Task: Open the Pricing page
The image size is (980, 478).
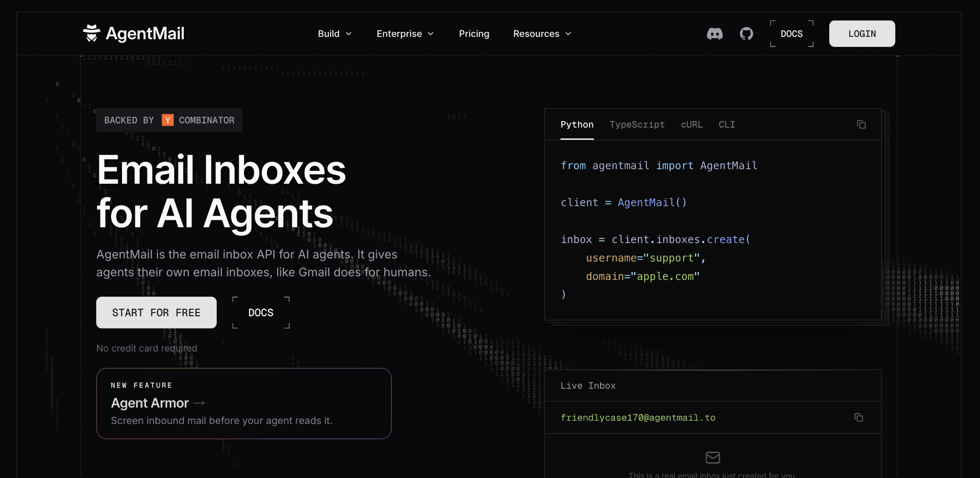Action: tap(474, 33)
